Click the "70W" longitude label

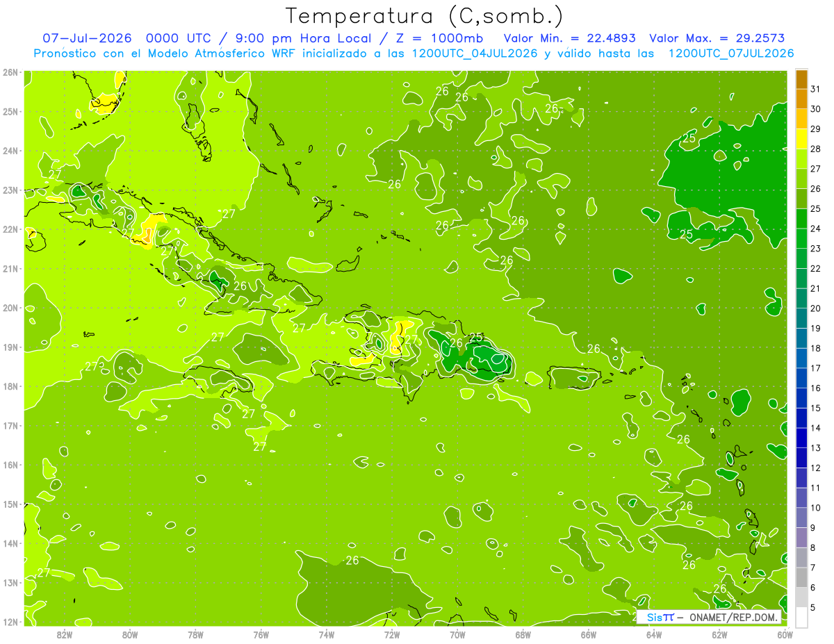coord(457,634)
